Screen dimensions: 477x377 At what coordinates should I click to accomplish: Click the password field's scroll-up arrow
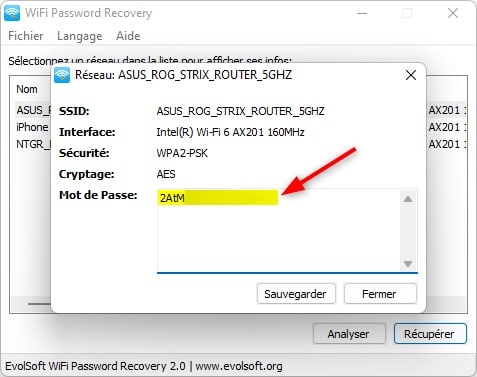click(408, 199)
